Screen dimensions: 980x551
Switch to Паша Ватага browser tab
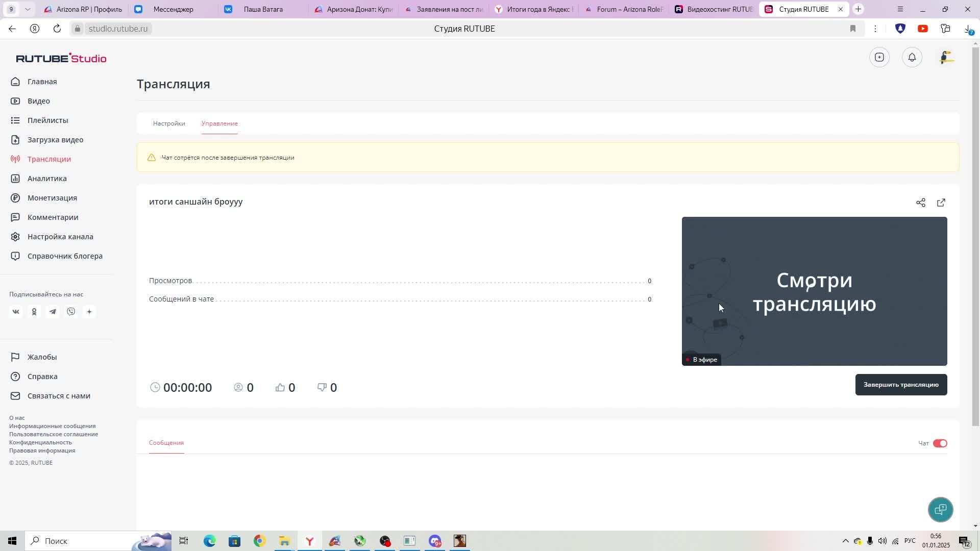(263, 9)
